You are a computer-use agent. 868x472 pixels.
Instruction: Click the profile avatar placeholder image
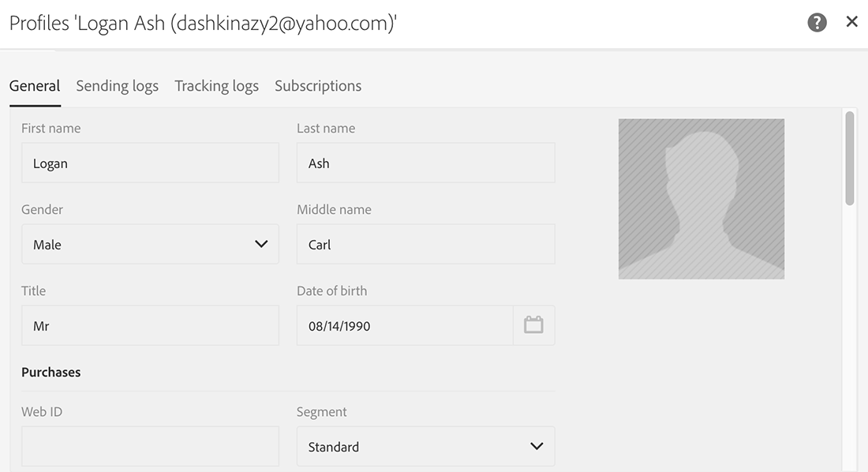702,199
